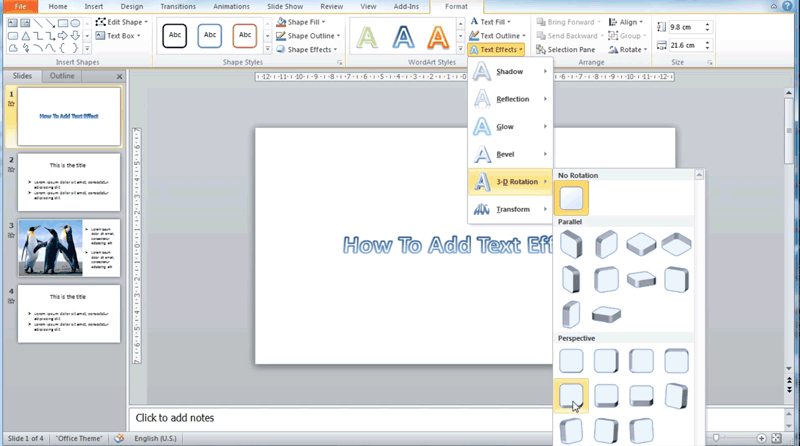Screen dimensions: 800x446
Task: Expand the Rotate dropdown in Arrange
Action: pyautogui.click(x=630, y=50)
